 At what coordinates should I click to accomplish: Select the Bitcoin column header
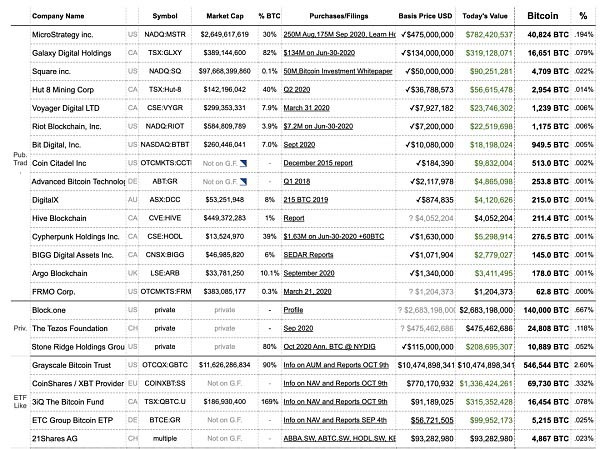pos(543,16)
